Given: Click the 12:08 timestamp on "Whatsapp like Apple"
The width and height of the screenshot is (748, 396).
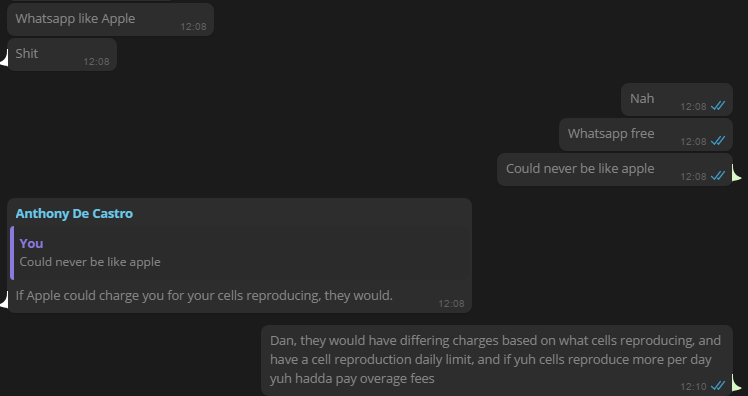Looking at the screenshot, I should click(193, 27).
